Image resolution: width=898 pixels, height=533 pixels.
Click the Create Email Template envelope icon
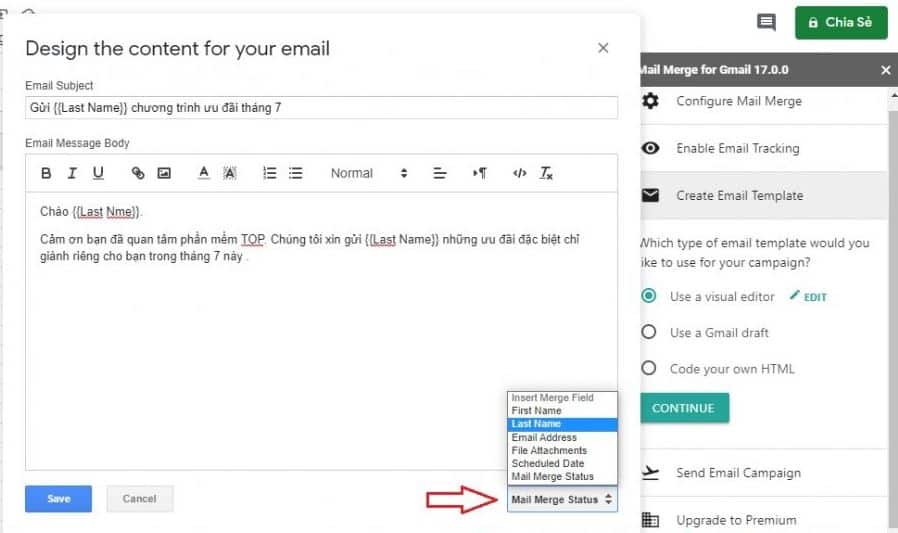coord(650,195)
